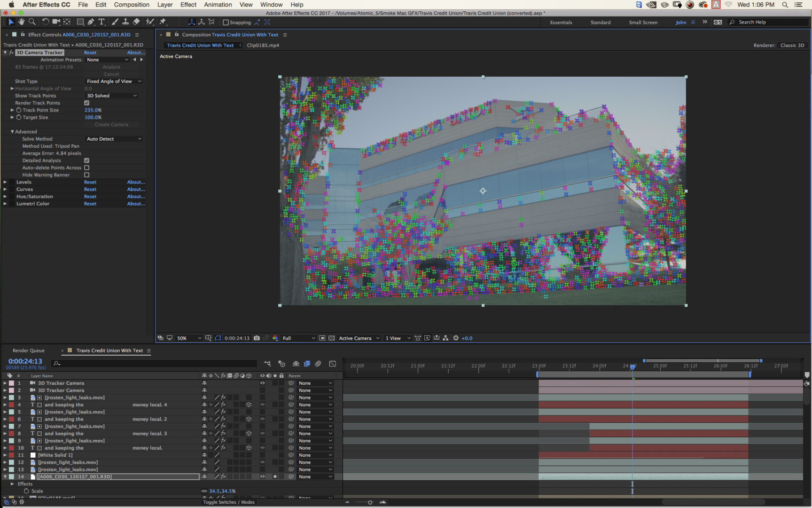Open the Composition menu

pyautogui.click(x=132, y=5)
